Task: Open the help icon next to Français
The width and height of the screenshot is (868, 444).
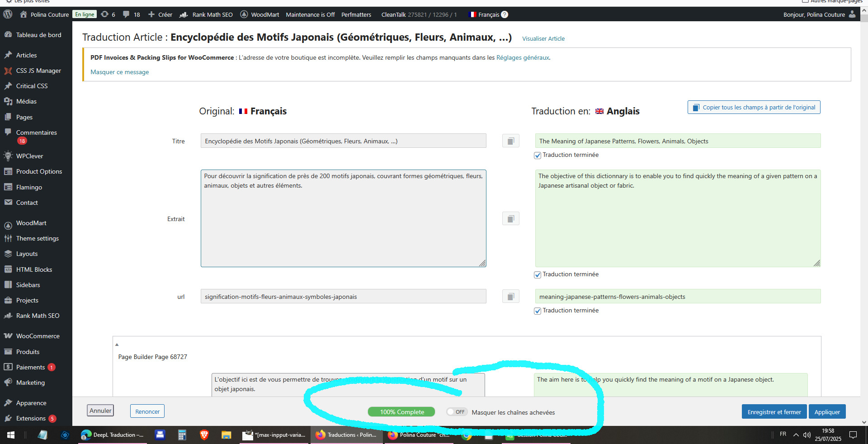Action: click(x=505, y=14)
